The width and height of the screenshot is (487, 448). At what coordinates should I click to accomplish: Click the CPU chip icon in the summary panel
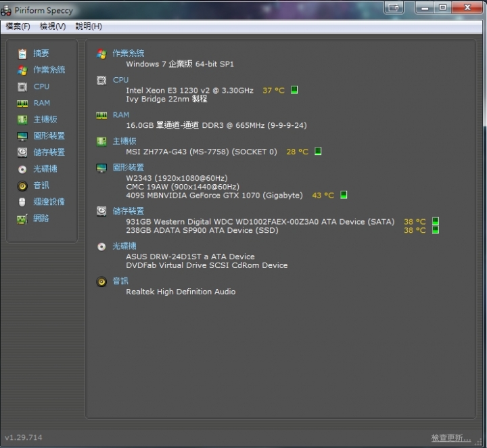(x=101, y=81)
